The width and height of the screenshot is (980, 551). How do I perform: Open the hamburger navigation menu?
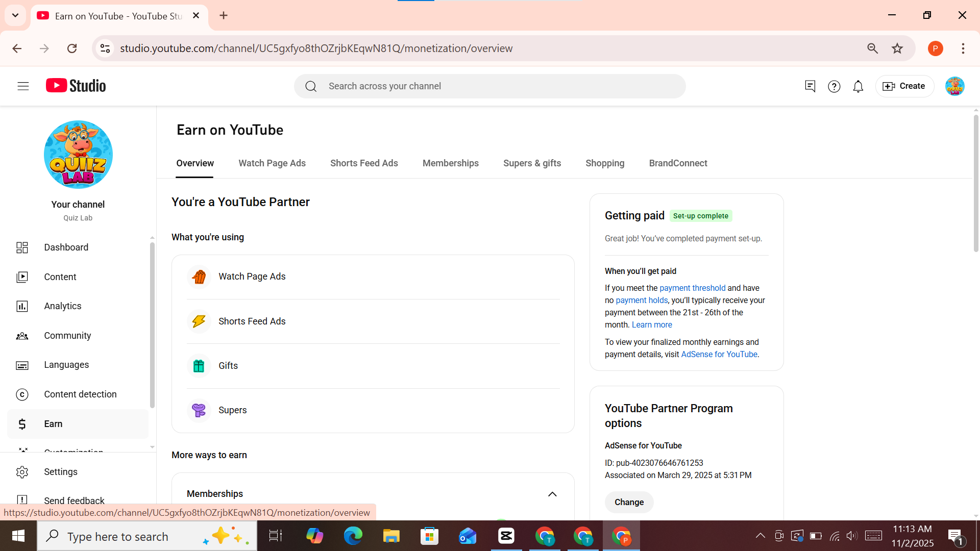[22, 86]
